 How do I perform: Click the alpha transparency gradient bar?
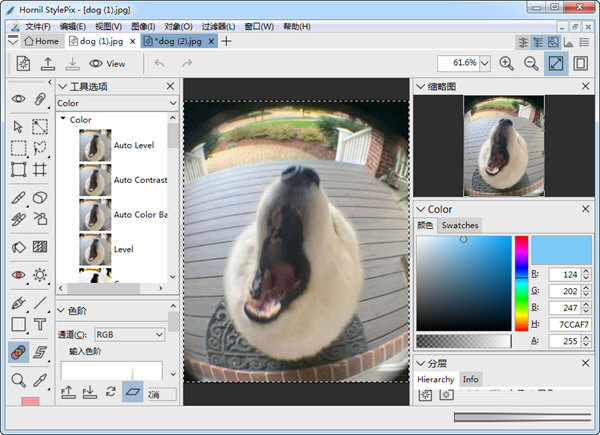click(464, 341)
